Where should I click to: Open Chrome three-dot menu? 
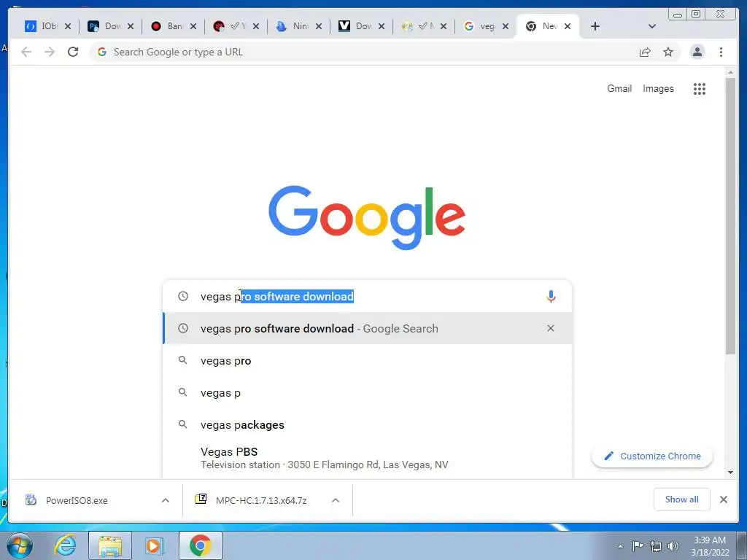pyautogui.click(x=721, y=52)
